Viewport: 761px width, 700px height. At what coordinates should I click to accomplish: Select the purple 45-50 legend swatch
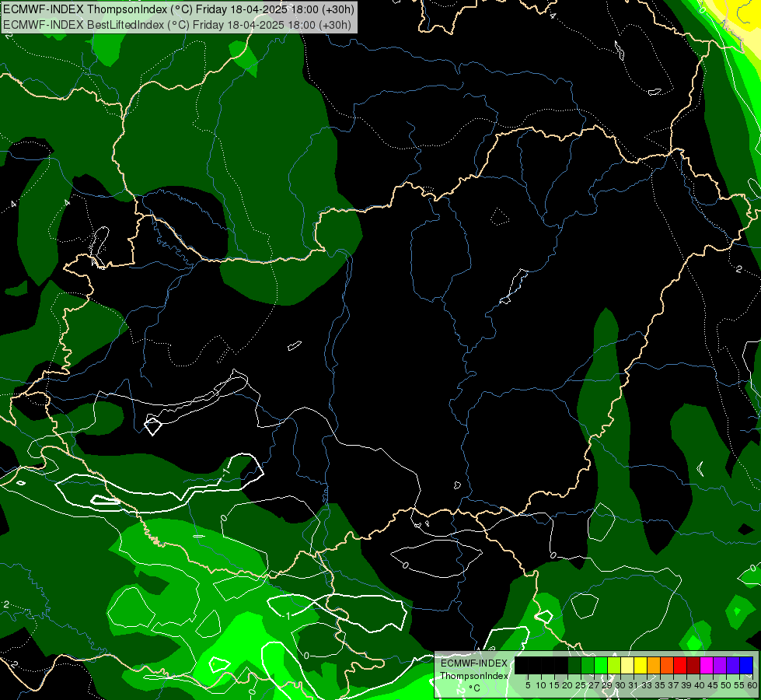coord(720,665)
